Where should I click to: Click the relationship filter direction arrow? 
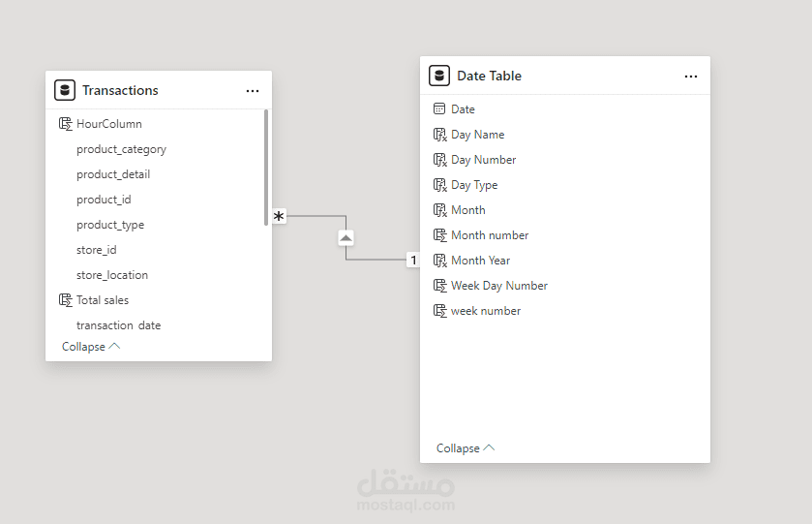pyautogui.click(x=346, y=237)
